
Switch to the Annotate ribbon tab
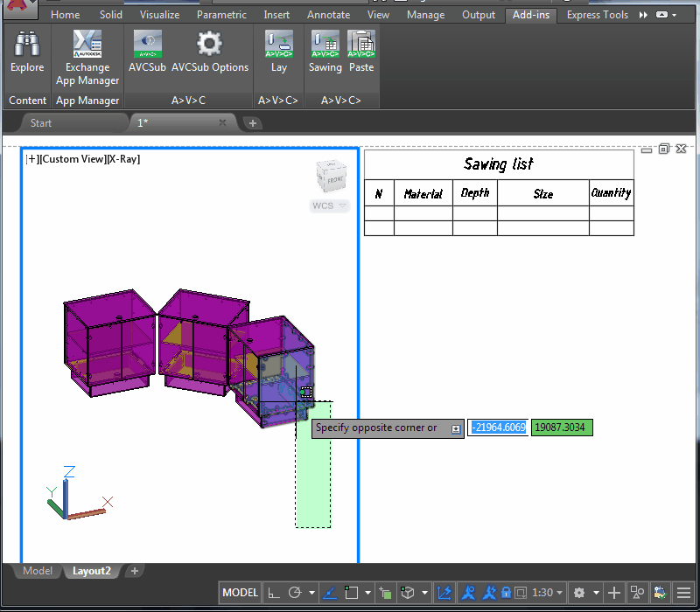point(328,15)
